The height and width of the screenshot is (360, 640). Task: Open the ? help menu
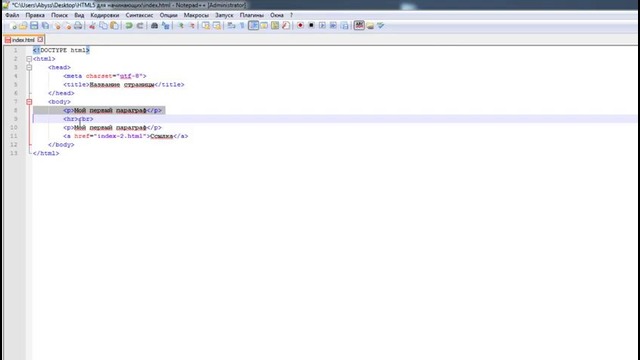click(x=291, y=15)
